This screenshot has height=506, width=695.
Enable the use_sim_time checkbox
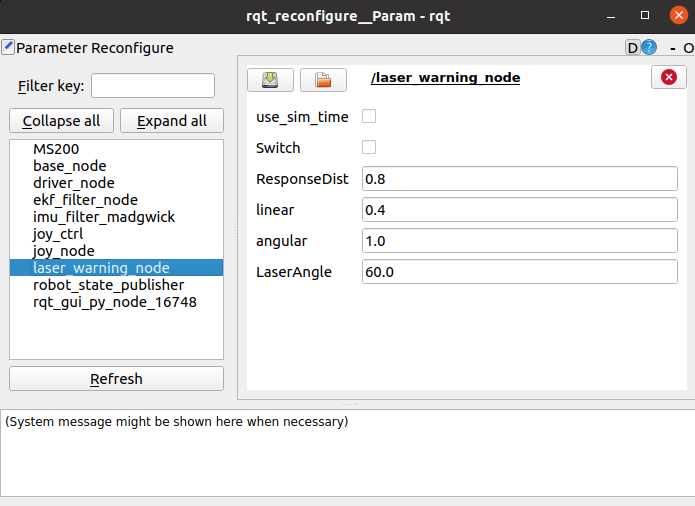pyautogui.click(x=369, y=117)
